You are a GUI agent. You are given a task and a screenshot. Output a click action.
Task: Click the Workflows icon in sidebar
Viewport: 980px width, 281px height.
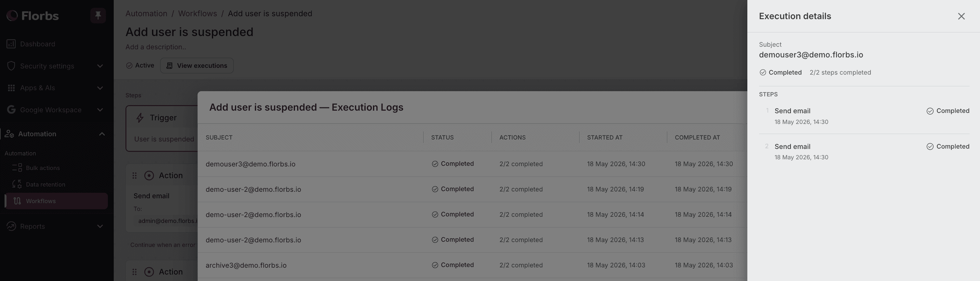pos(17,201)
